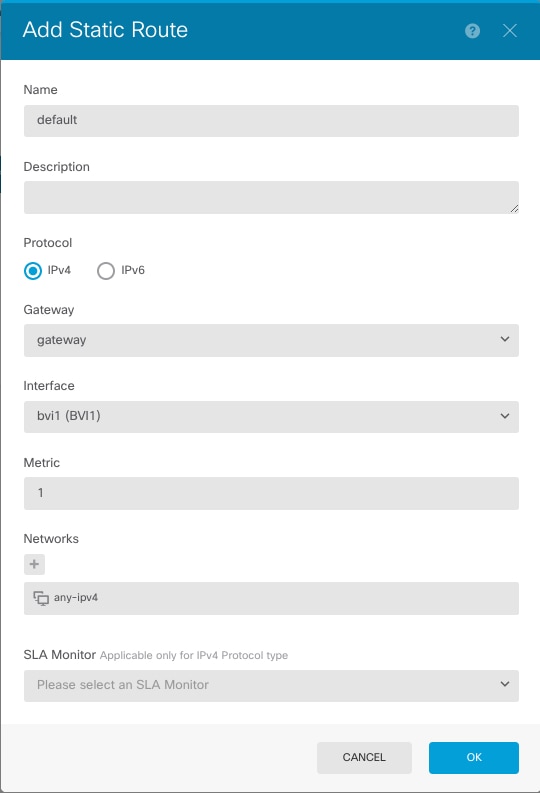Open the "Please select an SLA Monitor" dropdown

click(271, 685)
